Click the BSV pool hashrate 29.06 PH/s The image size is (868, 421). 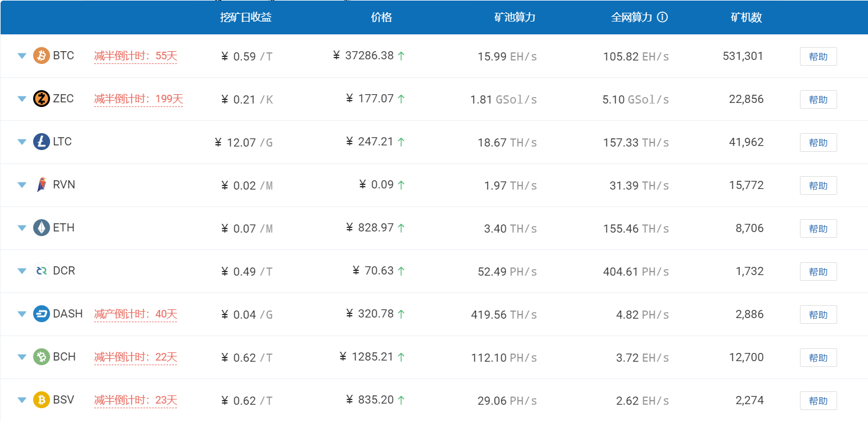(x=507, y=401)
